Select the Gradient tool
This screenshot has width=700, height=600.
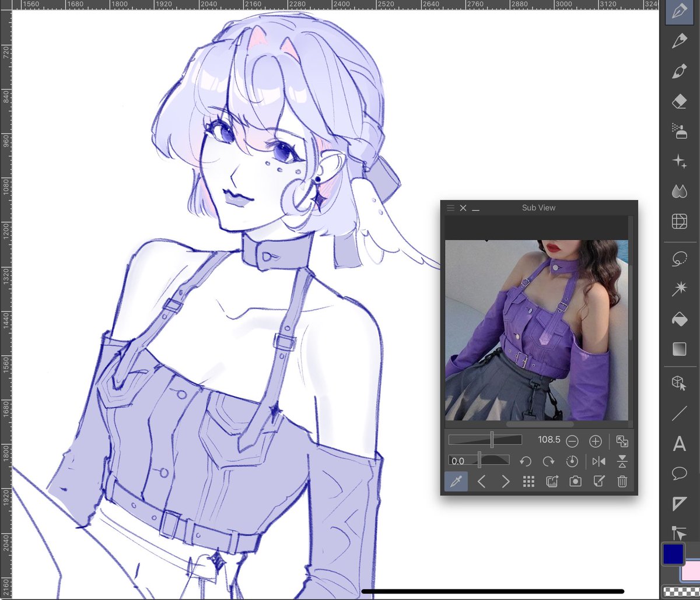(x=680, y=349)
